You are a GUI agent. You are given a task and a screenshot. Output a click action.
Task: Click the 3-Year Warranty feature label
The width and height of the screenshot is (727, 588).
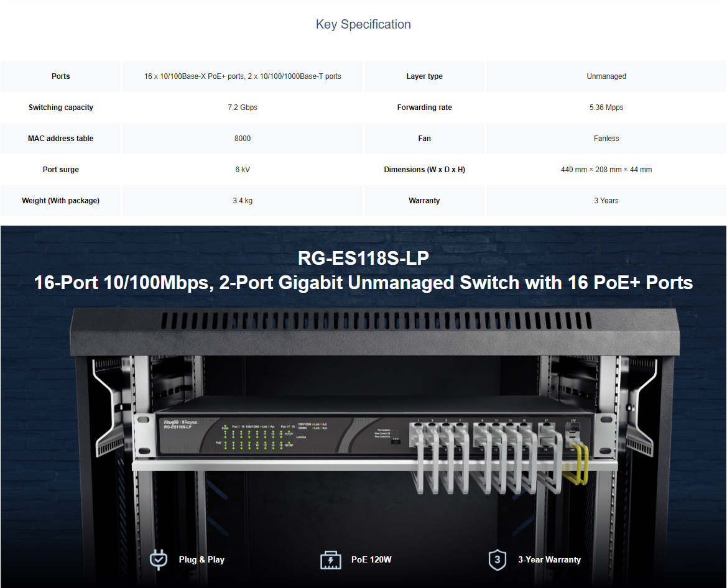549,560
